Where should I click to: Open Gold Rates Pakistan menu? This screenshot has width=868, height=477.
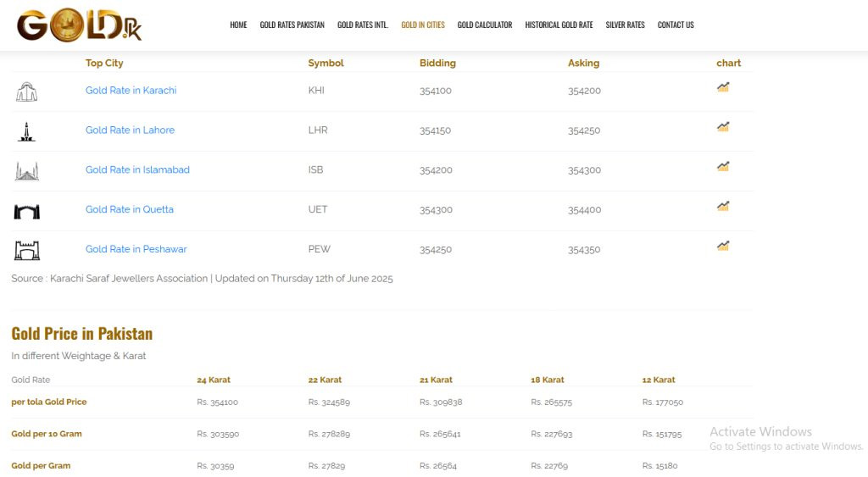coord(292,25)
